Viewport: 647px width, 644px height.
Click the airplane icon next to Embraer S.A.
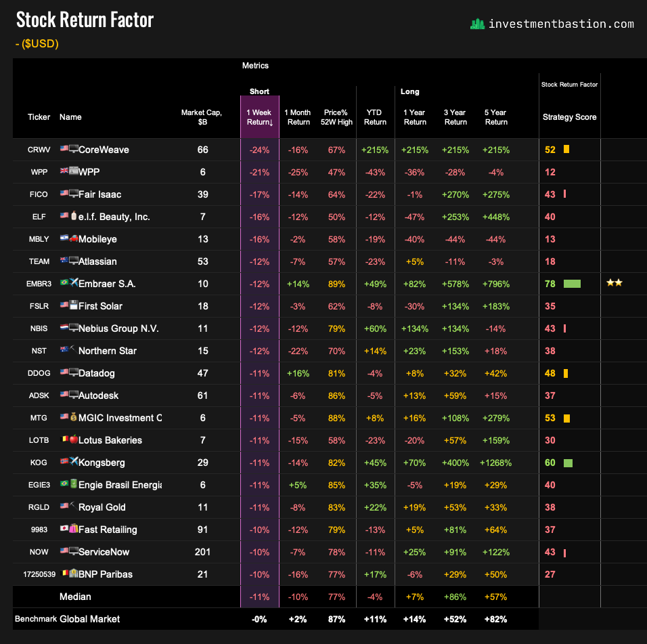tap(74, 282)
